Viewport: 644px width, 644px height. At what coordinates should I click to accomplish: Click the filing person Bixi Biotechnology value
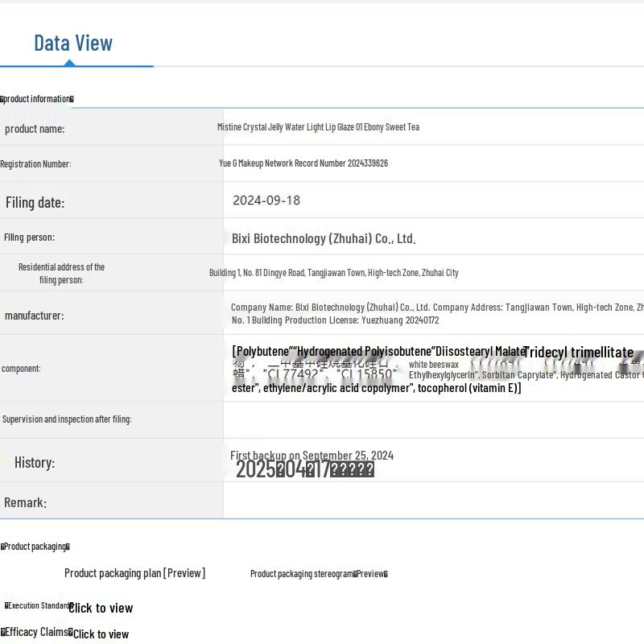tap(324, 238)
